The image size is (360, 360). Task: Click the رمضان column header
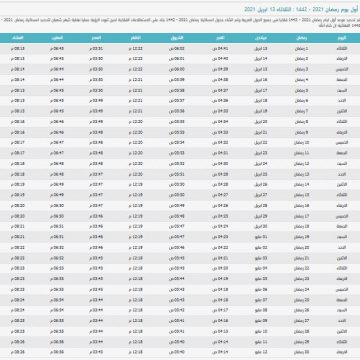coord(301,38)
